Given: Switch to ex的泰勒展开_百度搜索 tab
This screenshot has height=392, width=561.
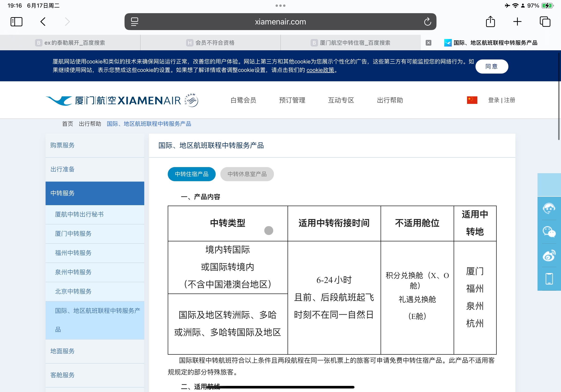Looking at the screenshot, I should pos(70,43).
